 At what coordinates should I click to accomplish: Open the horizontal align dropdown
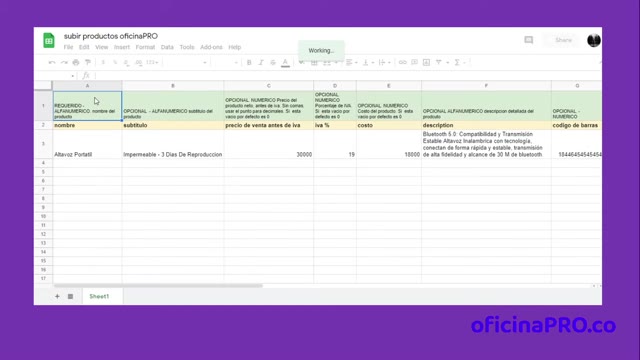pyautogui.click(x=351, y=62)
